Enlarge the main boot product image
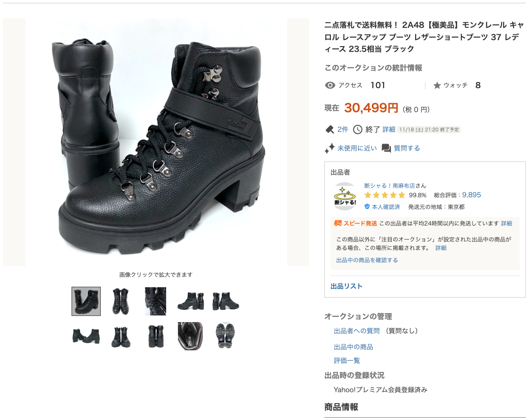Viewport: 530px width, 420px height. pyautogui.click(x=156, y=142)
